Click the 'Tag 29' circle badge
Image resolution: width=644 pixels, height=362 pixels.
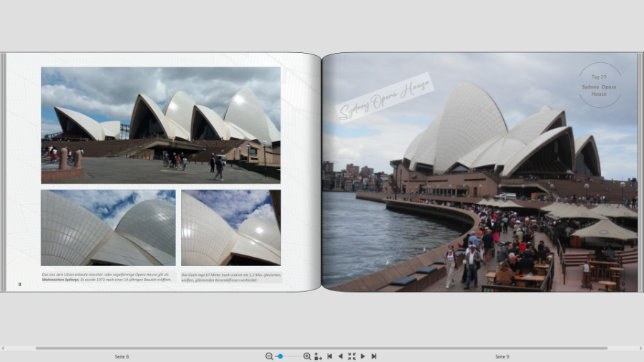pos(599,85)
